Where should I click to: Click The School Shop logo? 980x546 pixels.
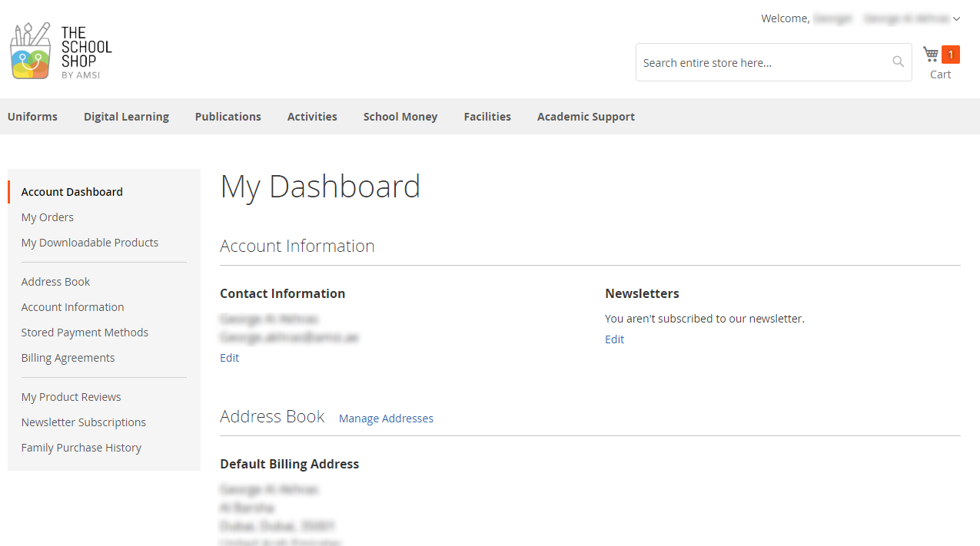tap(61, 51)
